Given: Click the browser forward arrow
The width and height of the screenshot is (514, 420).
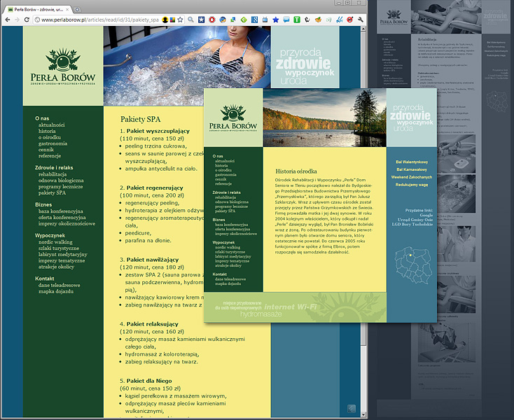Looking at the screenshot, I should 17,20.
